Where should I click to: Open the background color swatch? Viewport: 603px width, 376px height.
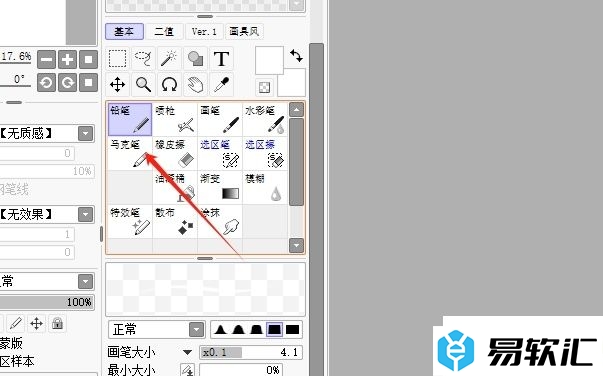[x=295, y=85]
